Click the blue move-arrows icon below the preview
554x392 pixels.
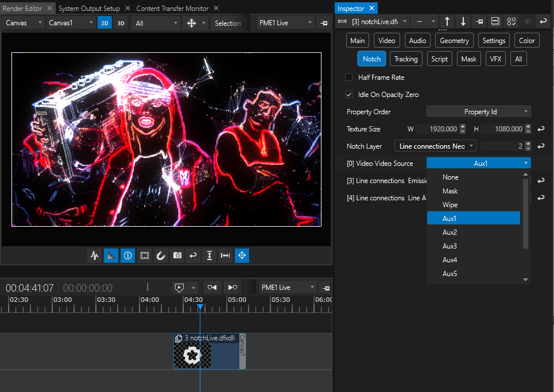242,255
